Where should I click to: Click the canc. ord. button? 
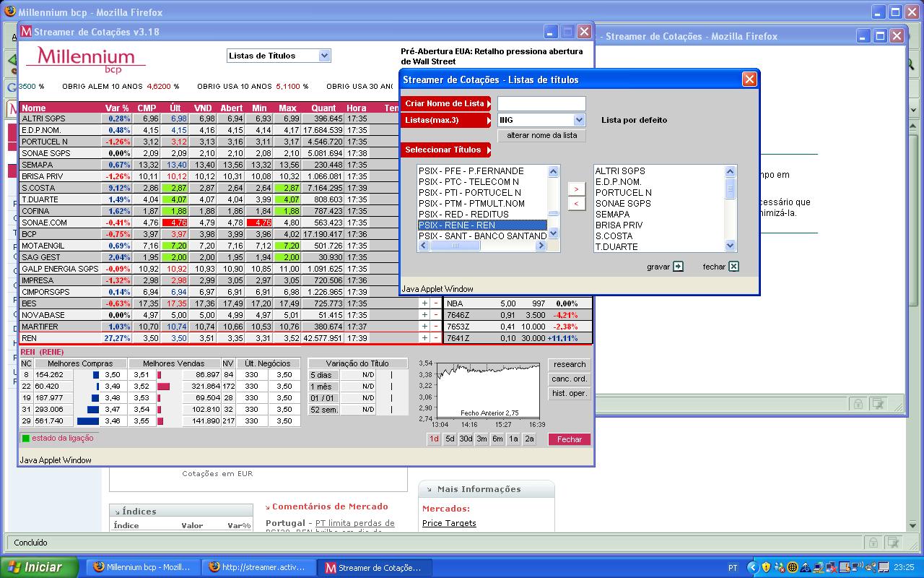click(x=570, y=379)
